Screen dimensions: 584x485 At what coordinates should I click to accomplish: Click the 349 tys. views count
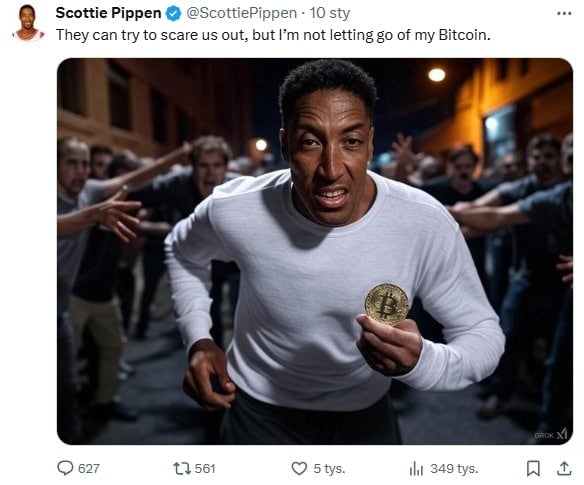pos(454,469)
